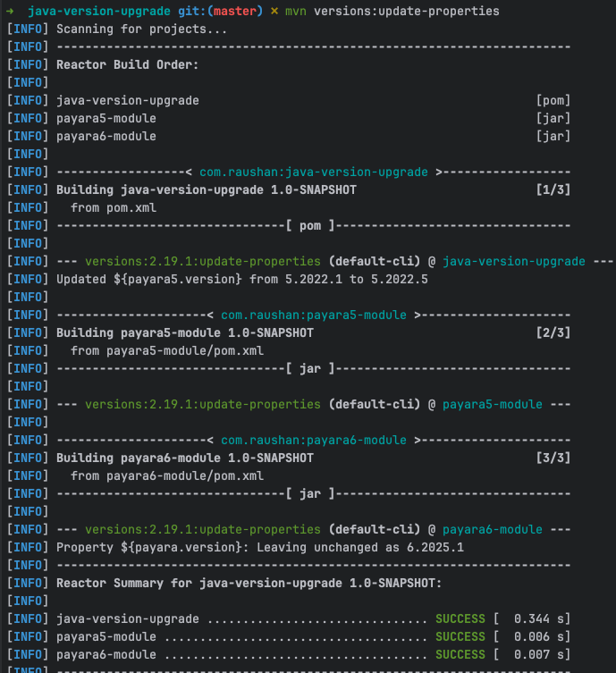The image size is (616, 673).
Task: Click 'versions:update-properties' command argument at prompt
Action: point(407,11)
